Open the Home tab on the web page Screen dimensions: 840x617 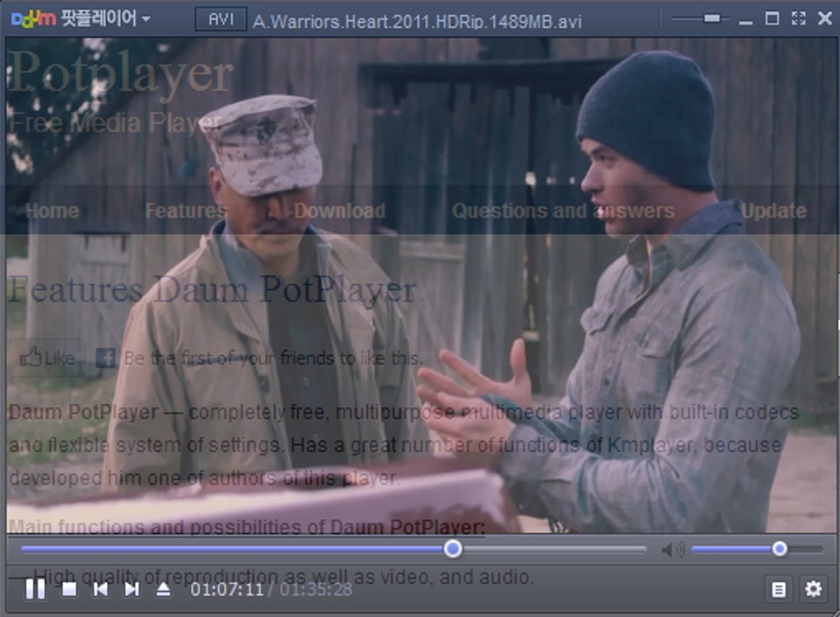point(52,211)
